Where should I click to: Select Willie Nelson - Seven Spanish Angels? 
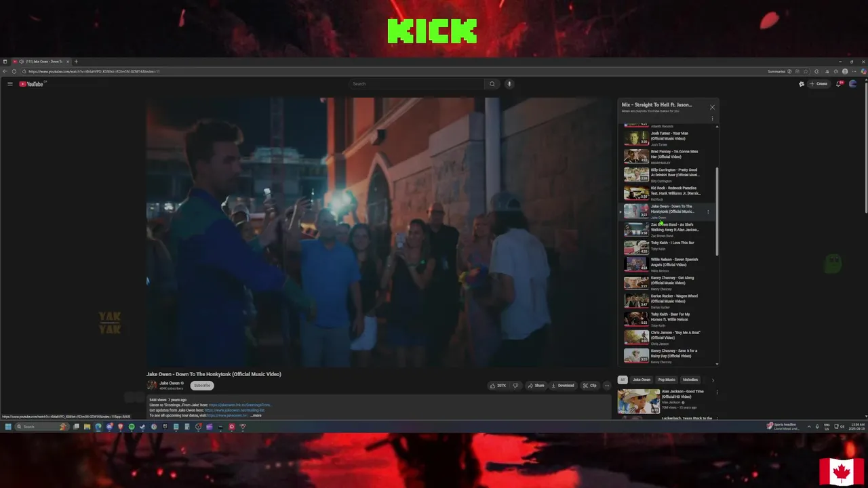pyautogui.click(x=668, y=264)
